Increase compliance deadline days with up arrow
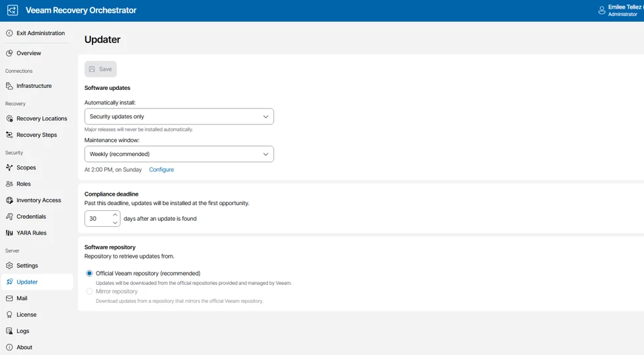 [x=115, y=215]
